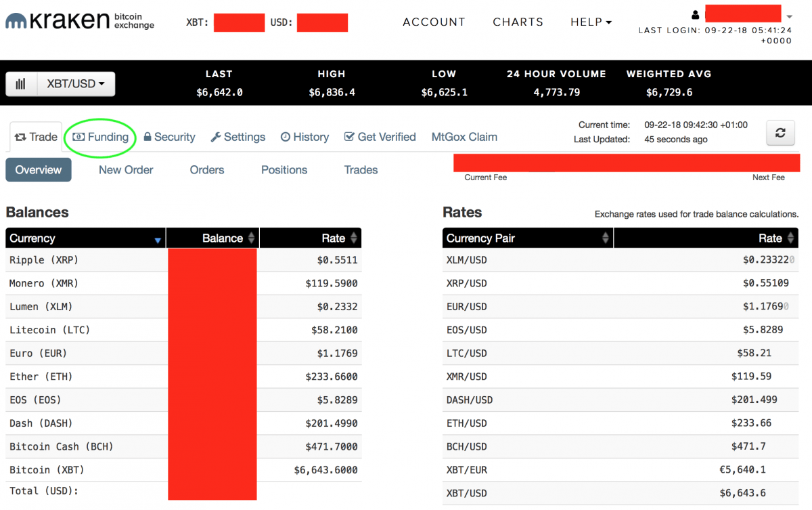Click the Kraken logo
The image size is (812, 510).
coord(80,20)
